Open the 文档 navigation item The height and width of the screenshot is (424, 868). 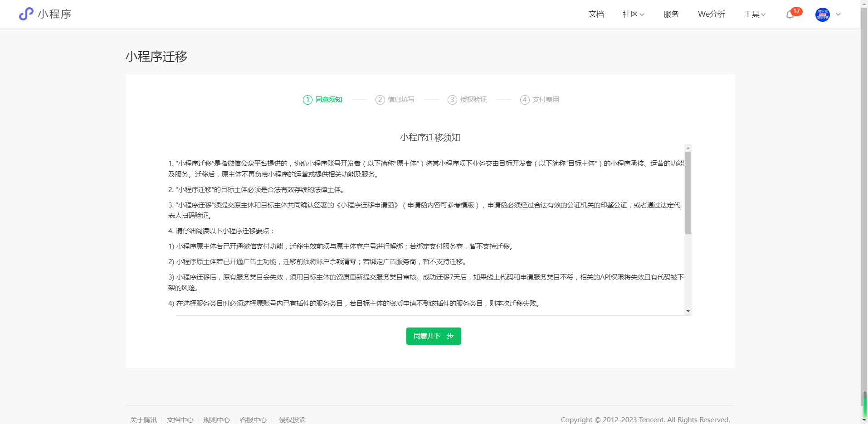pos(596,14)
